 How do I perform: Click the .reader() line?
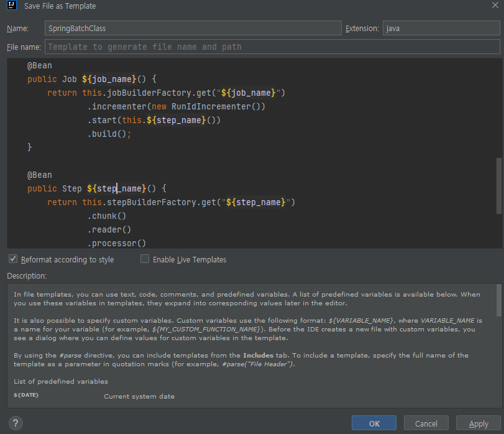click(109, 229)
